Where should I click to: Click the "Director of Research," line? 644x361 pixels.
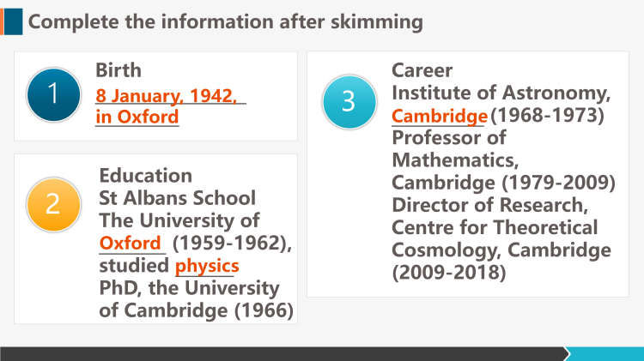point(489,205)
